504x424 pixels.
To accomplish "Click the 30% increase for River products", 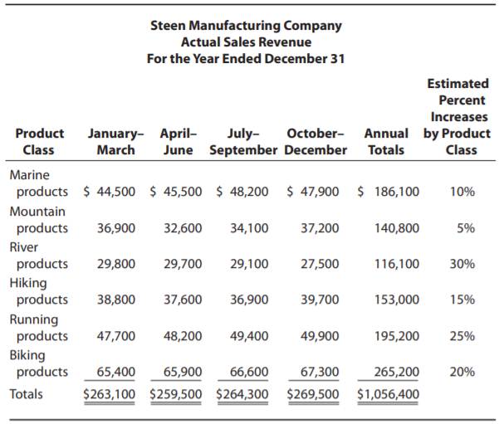I will click(x=462, y=264).
